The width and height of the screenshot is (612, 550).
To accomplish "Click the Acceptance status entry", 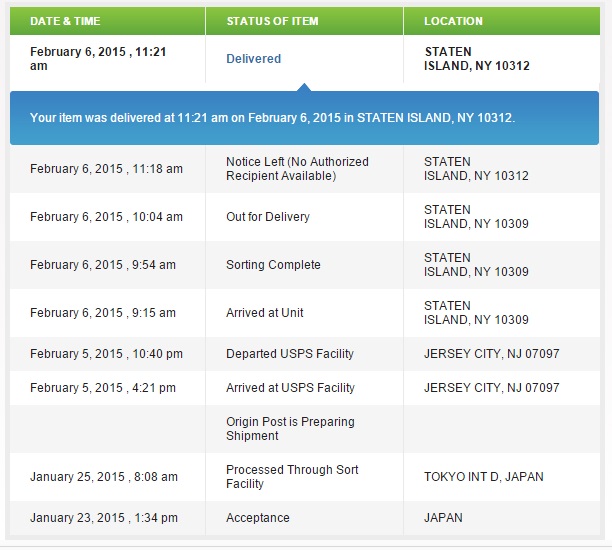I will click(258, 518).
